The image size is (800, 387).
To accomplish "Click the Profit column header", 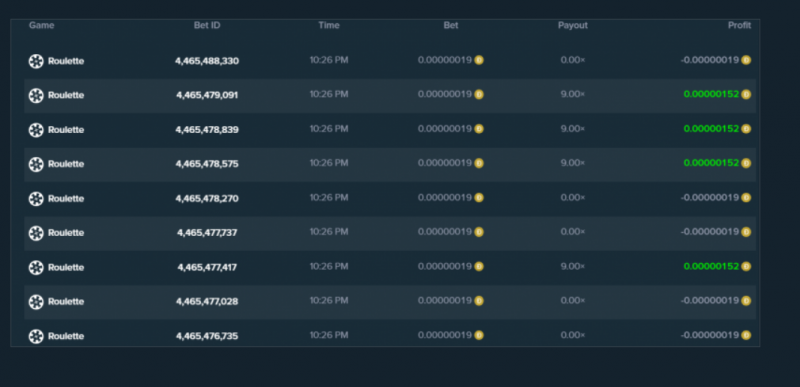I will point(739,25).
